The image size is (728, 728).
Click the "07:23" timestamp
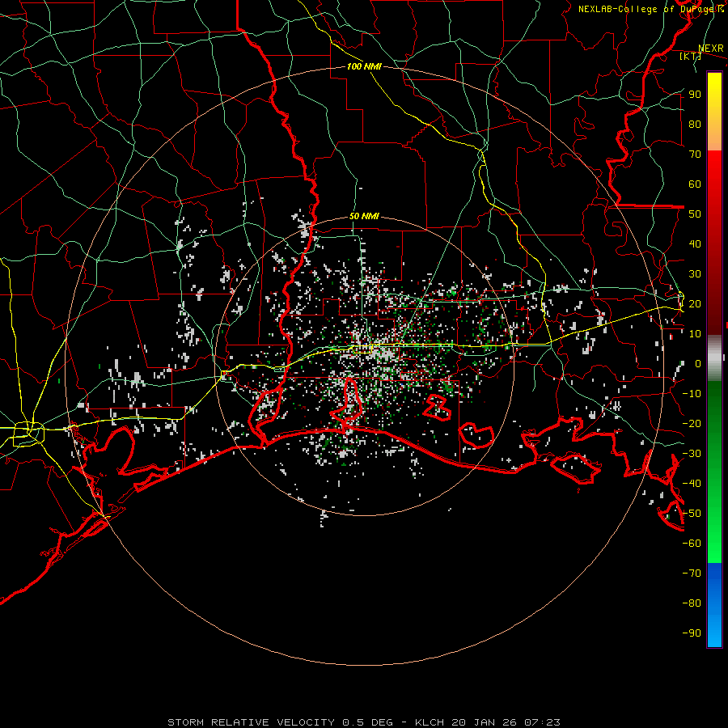tap(542, 722)
